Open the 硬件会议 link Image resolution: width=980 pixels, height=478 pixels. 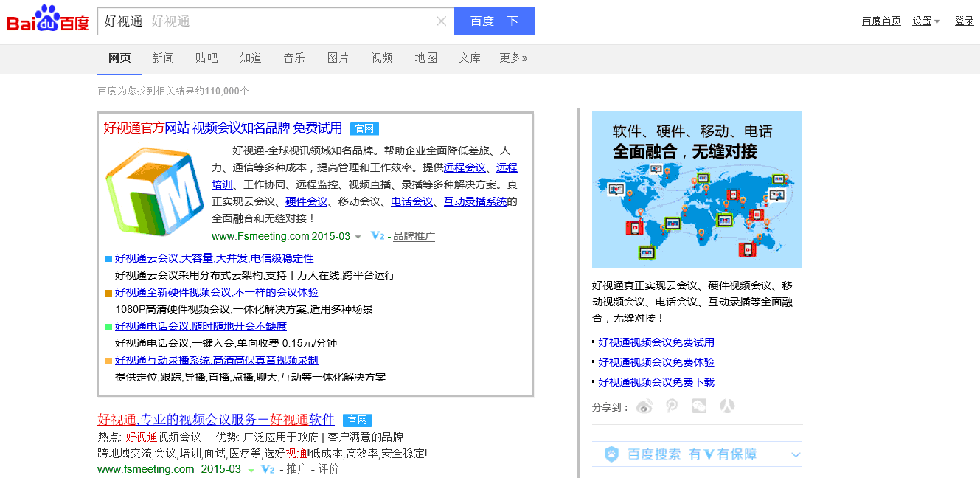tap(307, 202)
